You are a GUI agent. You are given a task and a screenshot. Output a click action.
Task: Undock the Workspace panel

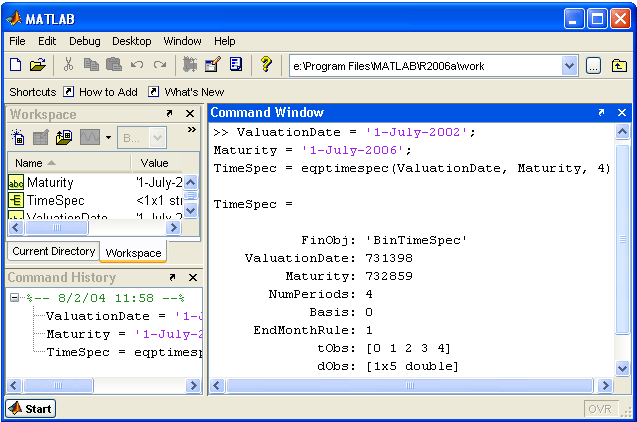(169, 114)
